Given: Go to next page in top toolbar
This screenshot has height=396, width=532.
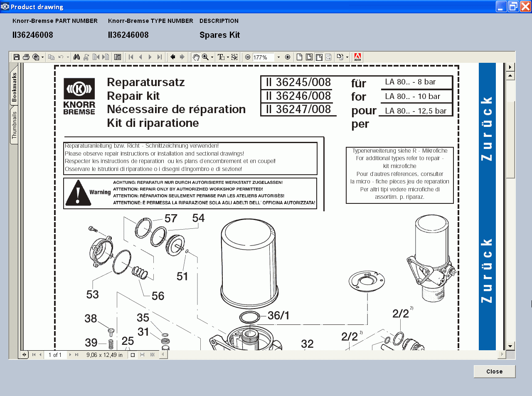Looking at the screenshot, I should coord(150,57).
